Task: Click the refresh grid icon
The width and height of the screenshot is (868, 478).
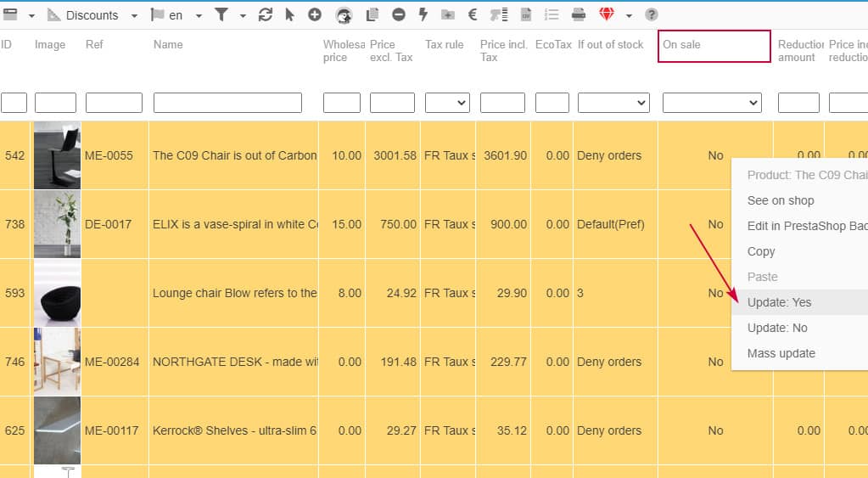Action: tap(266, 15)
